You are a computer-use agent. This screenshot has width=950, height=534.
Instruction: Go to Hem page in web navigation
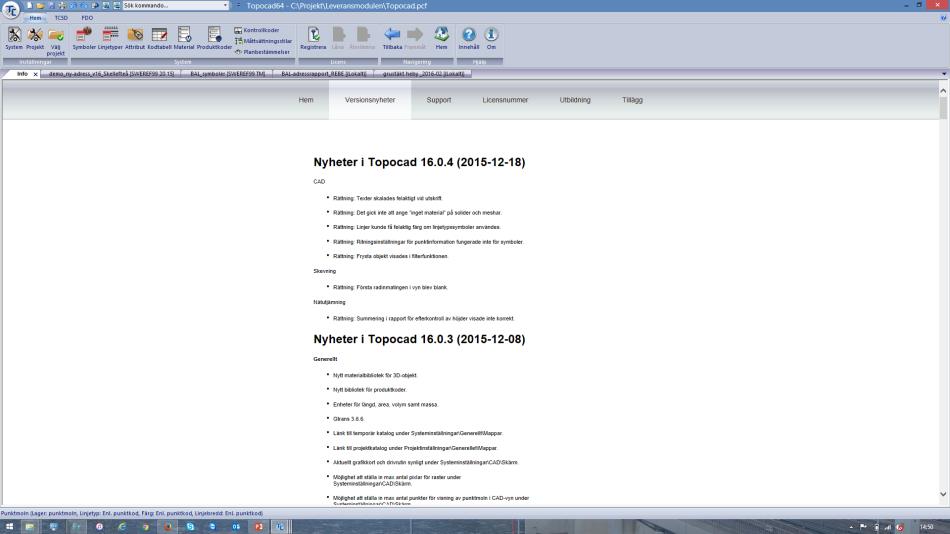click(x=306, y=100)
